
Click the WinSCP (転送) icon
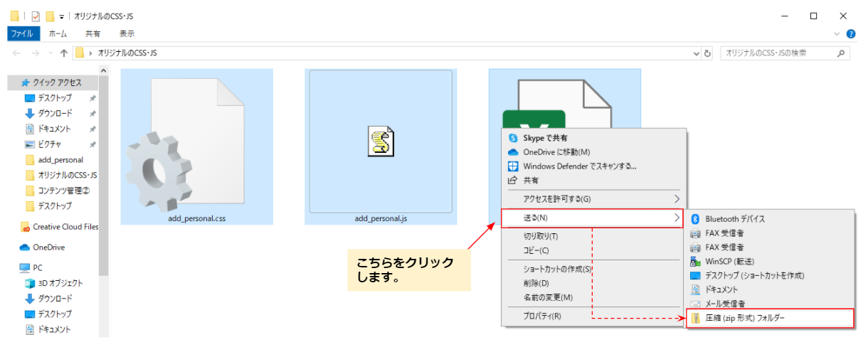(x=696, y=262)
